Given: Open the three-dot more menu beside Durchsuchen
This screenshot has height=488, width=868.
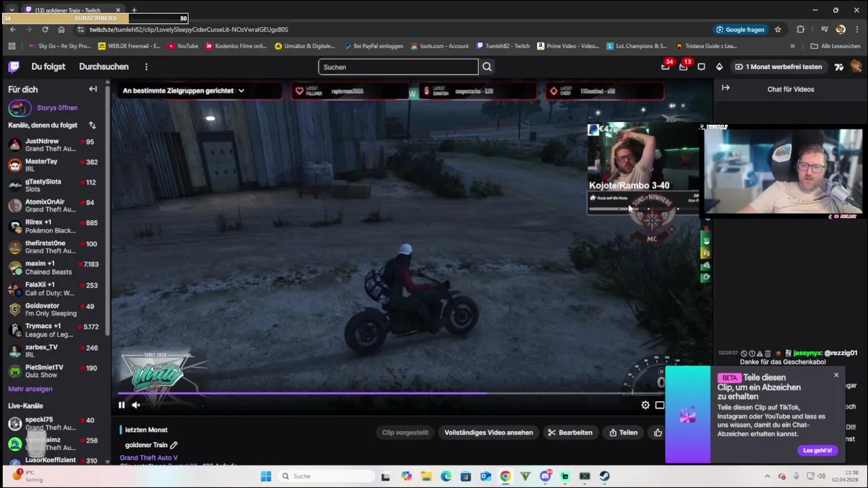Looking at the screenshot, I should [x=146, y=66].
